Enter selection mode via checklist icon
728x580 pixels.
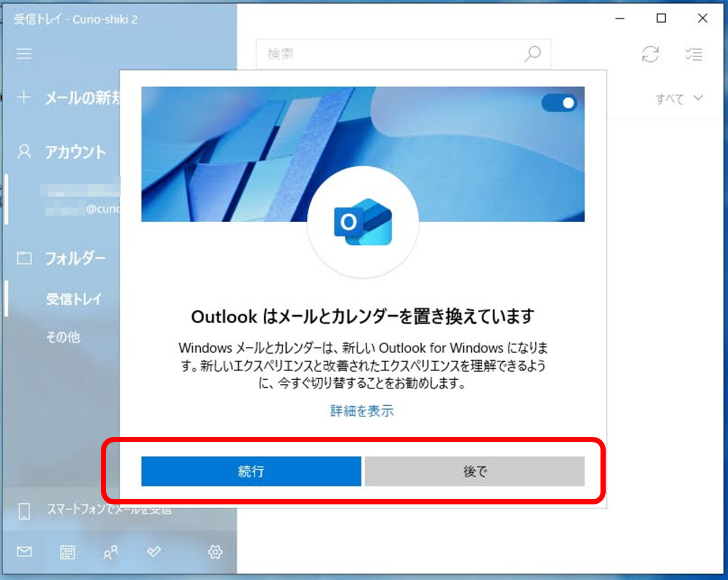[x=693, y=54]
